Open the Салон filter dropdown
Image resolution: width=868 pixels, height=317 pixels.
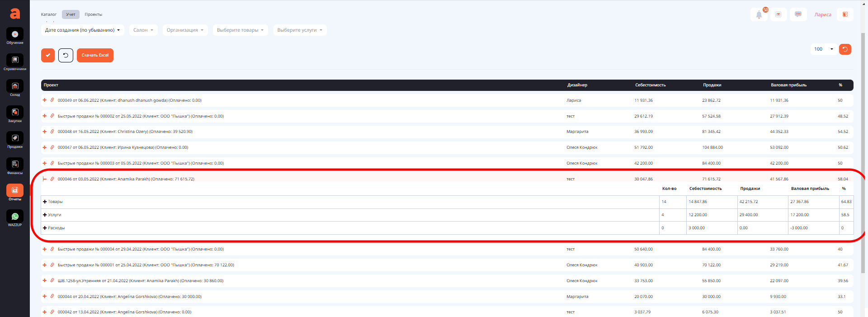pyautogui.click(x=143, y=30)
